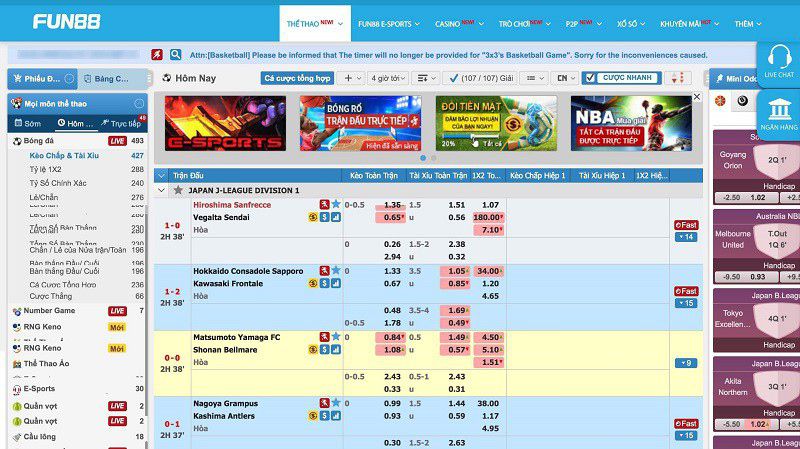Toggle the Cược Nhanh checkbox
The height and width of the screenshot is (449, 800).
pos(590,78)
